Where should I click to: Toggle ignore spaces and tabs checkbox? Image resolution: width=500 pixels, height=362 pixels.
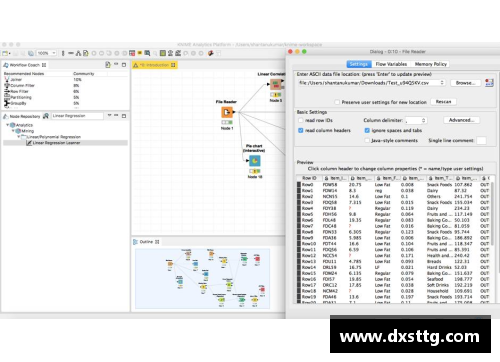point(367,130)
